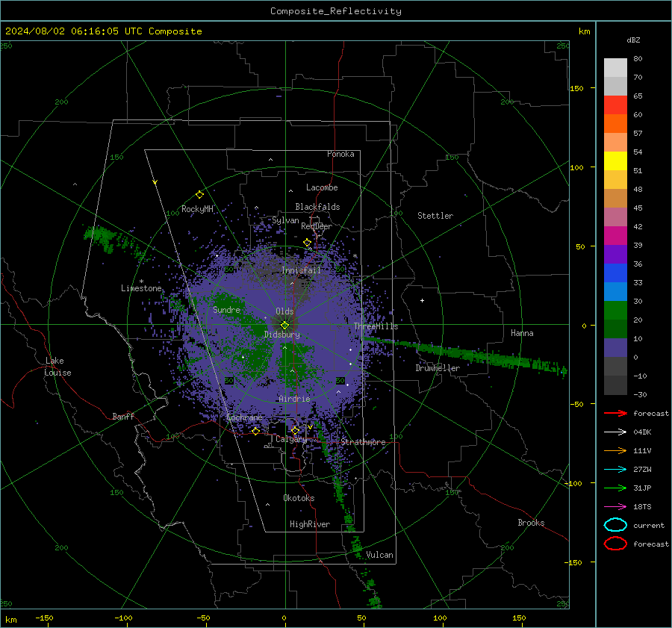The width and height of the screenshot is (672, 628).
Task: Click the cyan 27ZW arrow icon
Action: (x=615, y=470)
